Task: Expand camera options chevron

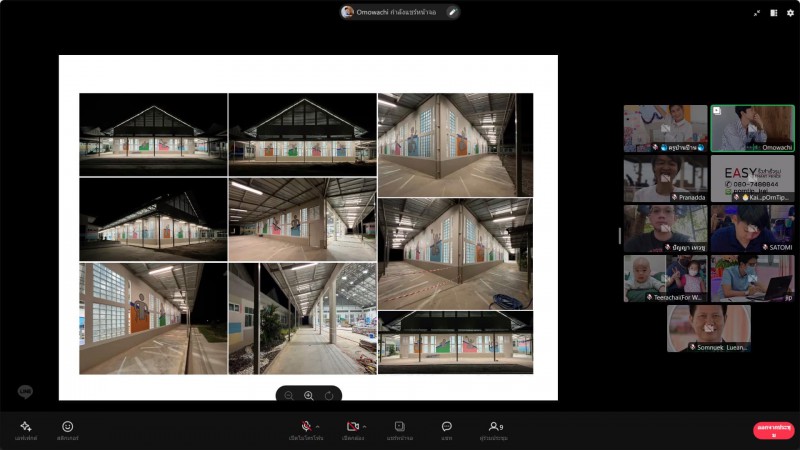Action: pyautogui.click(x=364, y=427)
